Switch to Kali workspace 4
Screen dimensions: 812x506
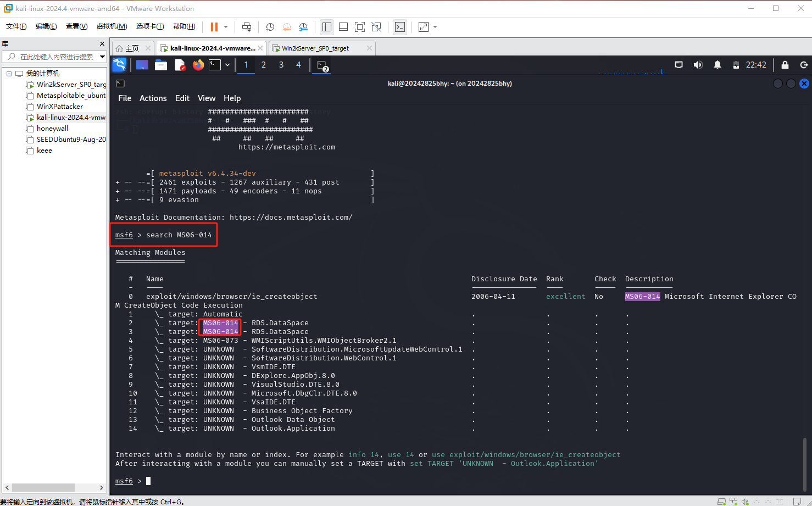click(298, 65)
